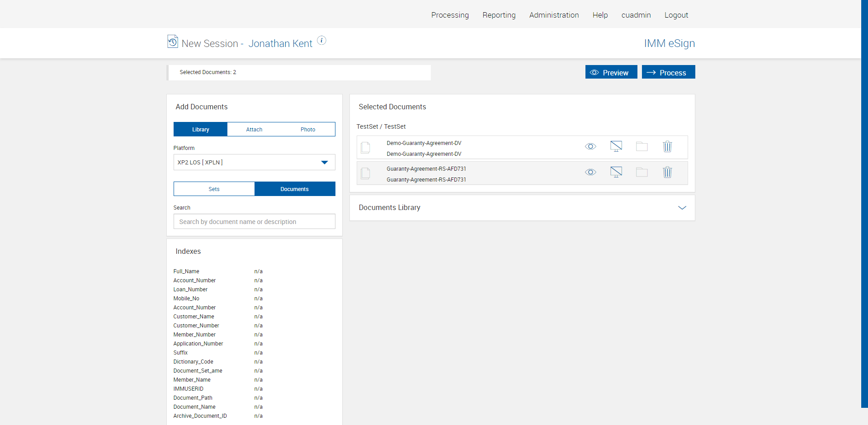Select the Documents toggle option
Image resolution: width=868 pixels, height=425 pixels.
[x=294, y=189]
